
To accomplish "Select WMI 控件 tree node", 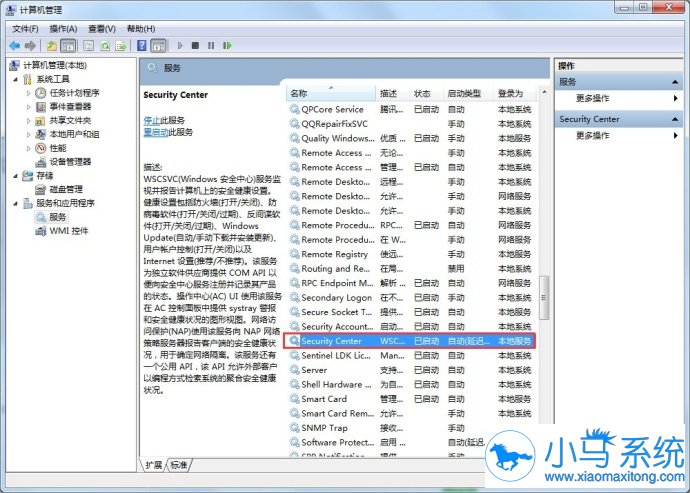I will click(69, 231).
